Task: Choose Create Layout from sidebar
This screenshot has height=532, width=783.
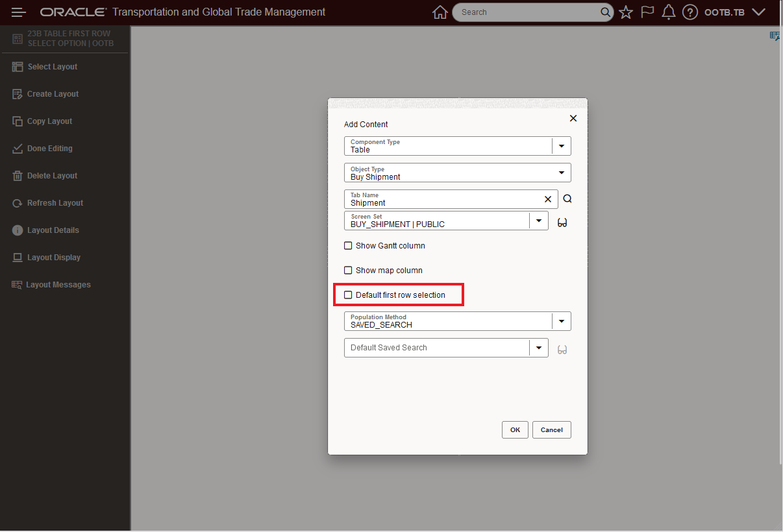Action: (x=53, y=94)
